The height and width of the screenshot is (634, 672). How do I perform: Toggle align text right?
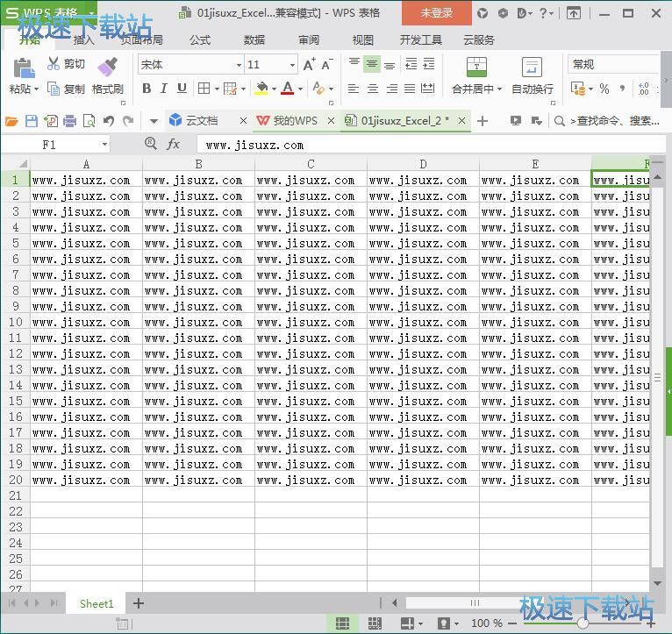click(392, 89)
